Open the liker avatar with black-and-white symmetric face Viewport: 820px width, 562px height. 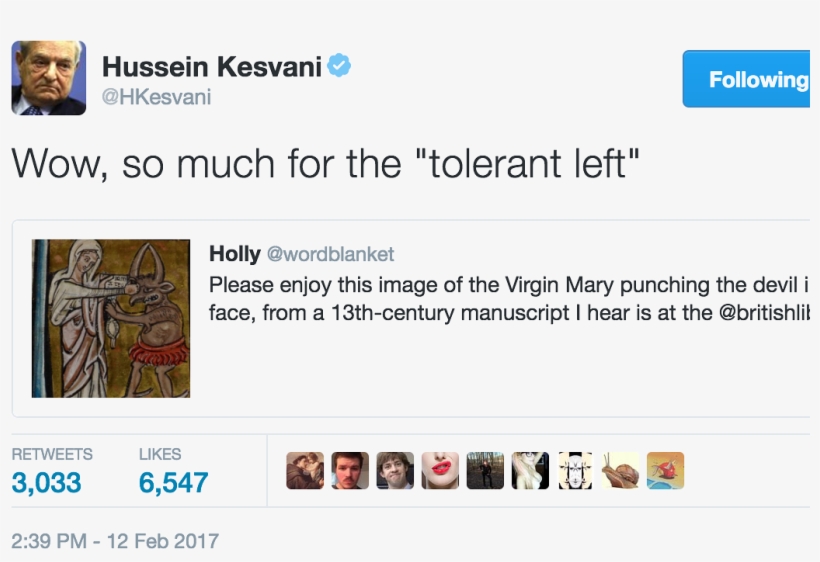(575, 470)
